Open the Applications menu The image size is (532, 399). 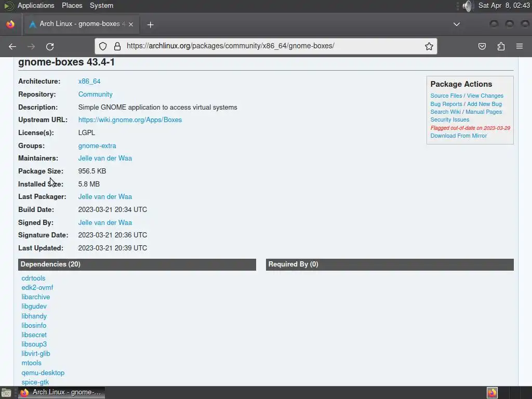36,6
